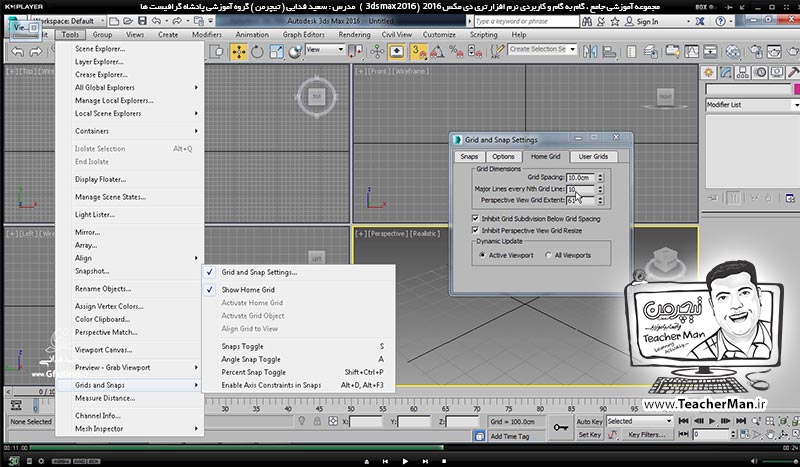Open the Create Selection Set dropdown
The width and height of the screenshot is (800, 467).
pos(542,50)
